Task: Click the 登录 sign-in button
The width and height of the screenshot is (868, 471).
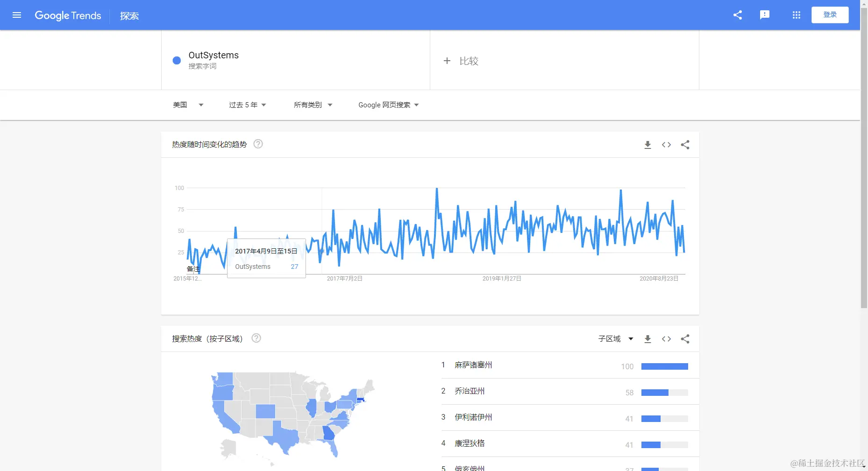Action: (x=830, y=15)
